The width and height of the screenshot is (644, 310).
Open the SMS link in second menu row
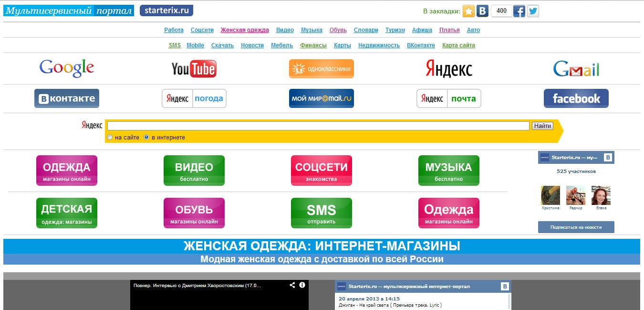(x=175, y=45)
